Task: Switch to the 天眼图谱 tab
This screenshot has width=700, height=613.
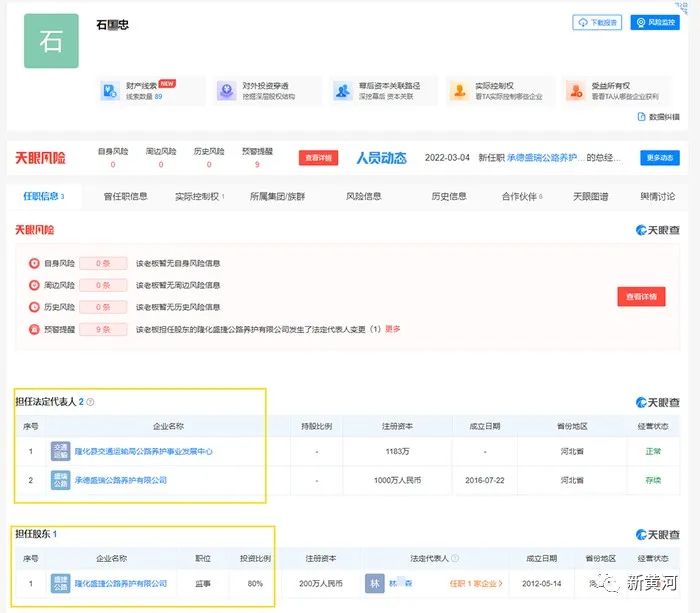Action: (x=590, y=196)
